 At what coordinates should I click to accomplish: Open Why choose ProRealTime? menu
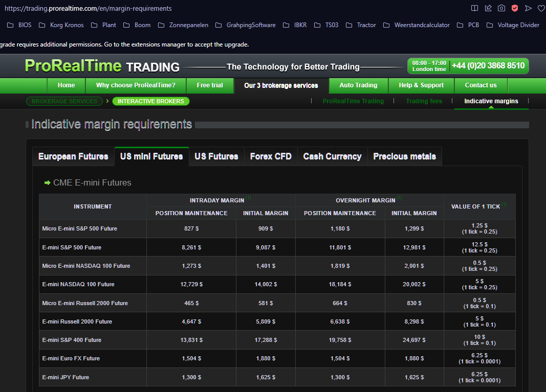coord(136,85)
